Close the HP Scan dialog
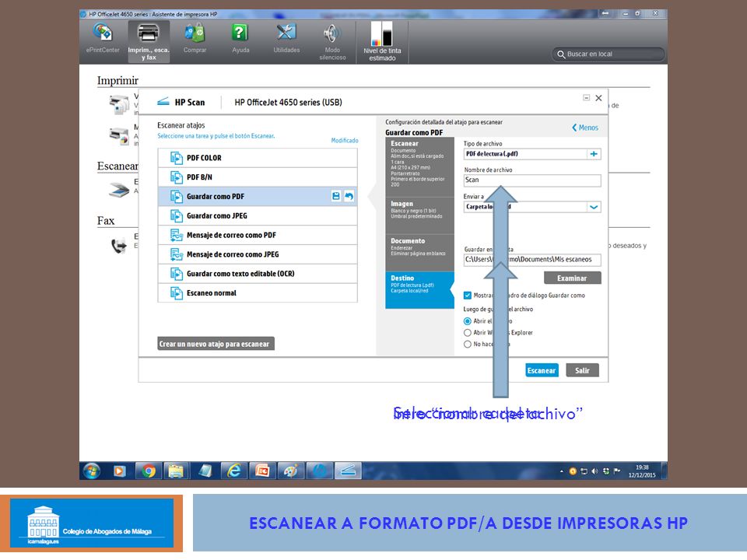The height and width of the screenshot is (560, 747). [x=599, y=98]
